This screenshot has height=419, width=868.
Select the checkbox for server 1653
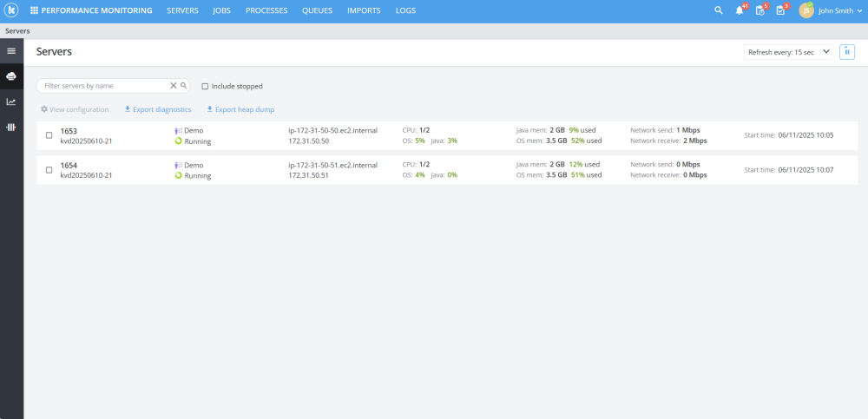click(x=49, y=135)
